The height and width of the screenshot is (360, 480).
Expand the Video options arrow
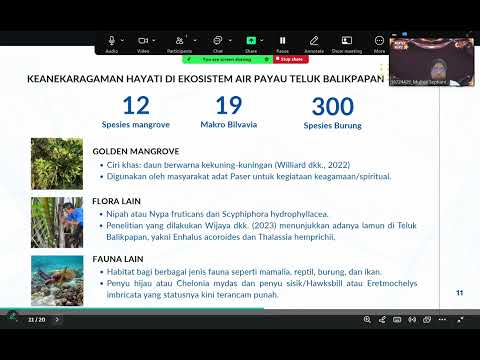coord(154,41)
